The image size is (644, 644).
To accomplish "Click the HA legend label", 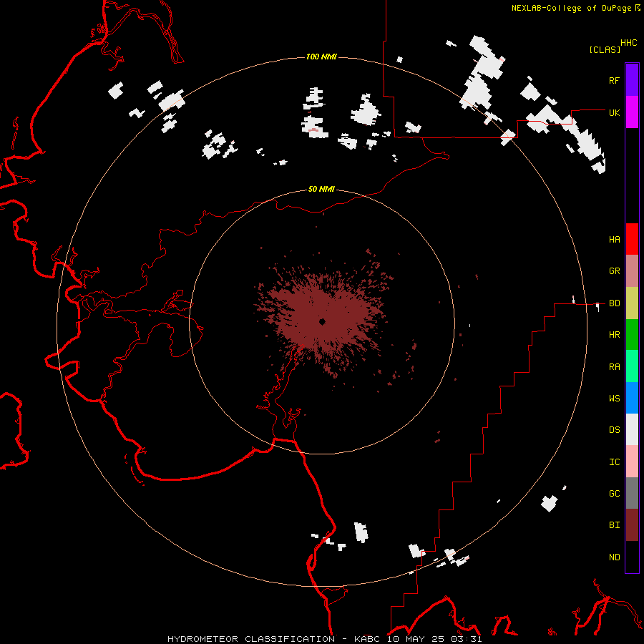I will tap(614, 239).
